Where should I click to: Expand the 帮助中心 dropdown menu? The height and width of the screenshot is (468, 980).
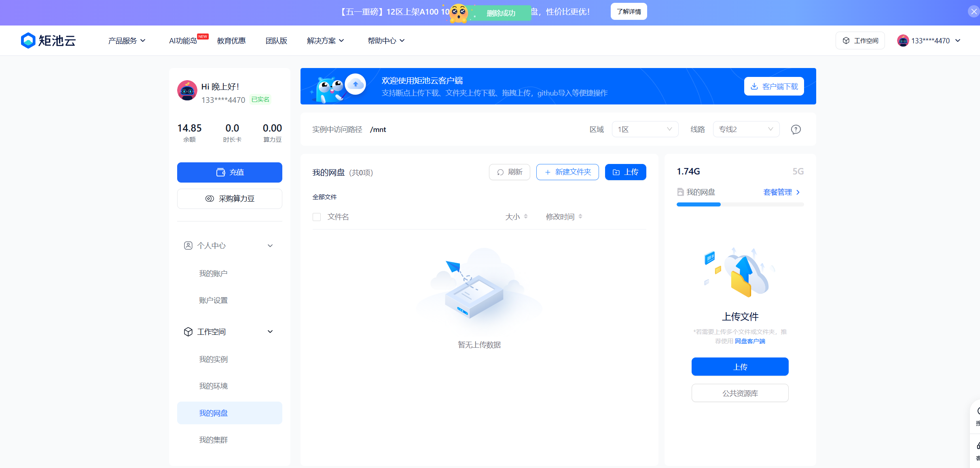tap(386, 40)
